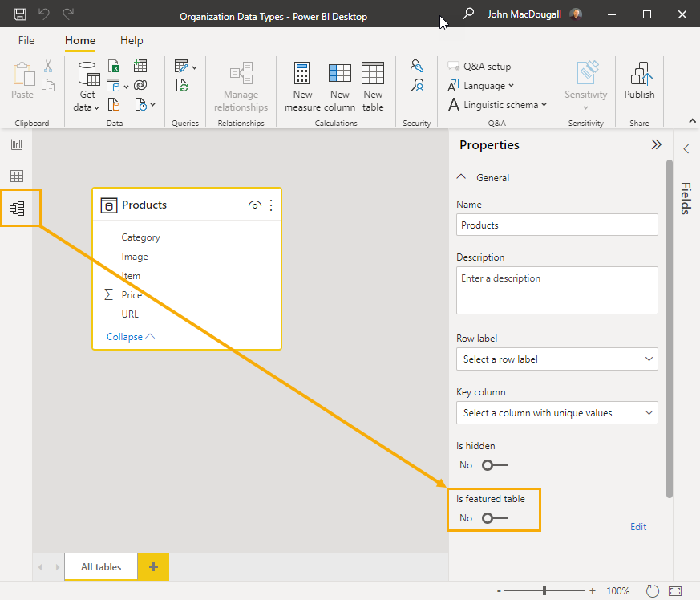Click the Publish button

point(639,81)
